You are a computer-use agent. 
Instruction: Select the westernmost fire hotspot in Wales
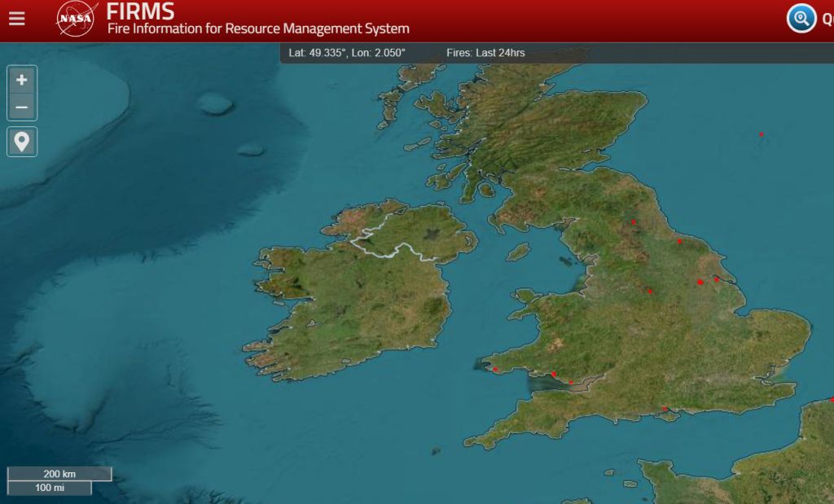click(x=494, y=369)
